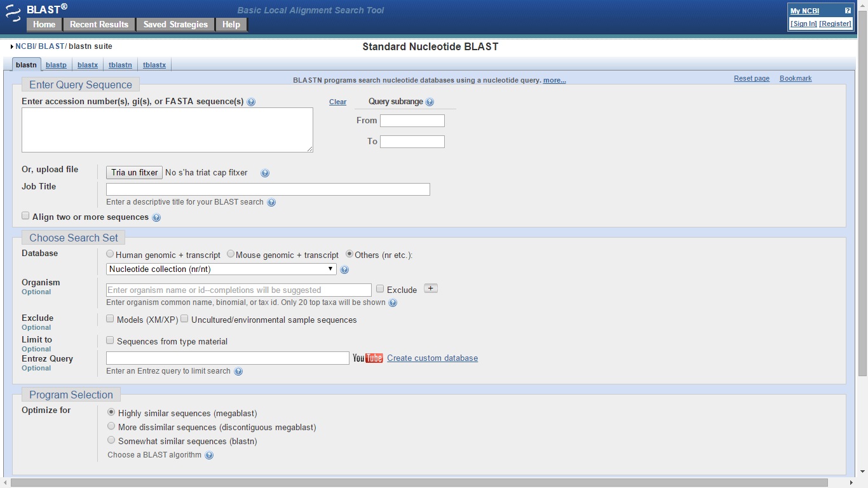Click help icon next to upload file chooser
The width and height of the screenshot is (868, 488).
pyautogui.click(x=265, y=173)
